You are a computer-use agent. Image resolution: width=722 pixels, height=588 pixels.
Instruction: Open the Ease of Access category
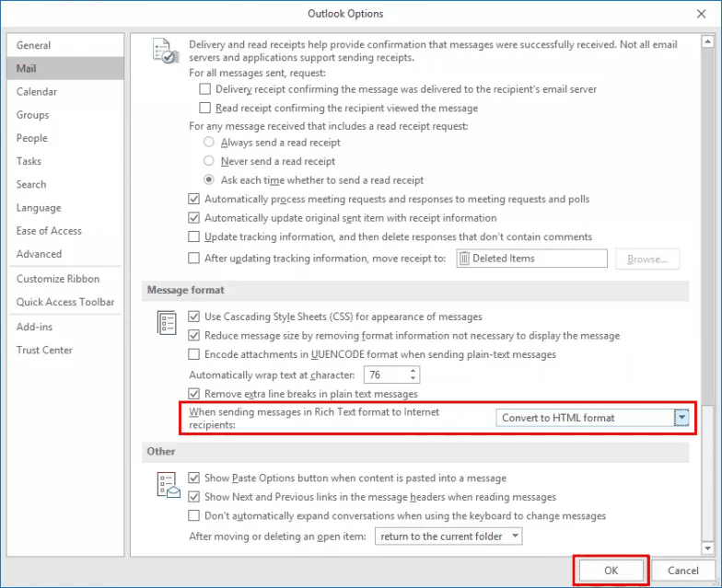(x=65, y=230)
